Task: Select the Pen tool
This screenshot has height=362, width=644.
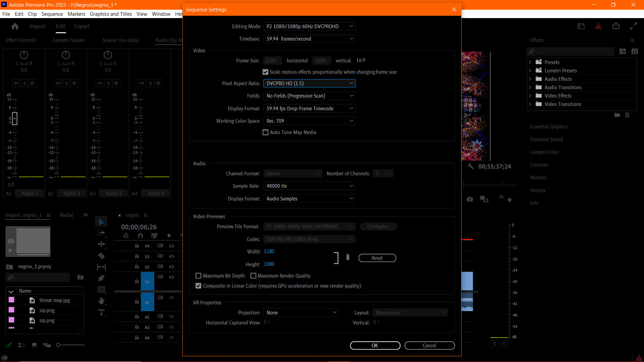Action: (101, 278)
